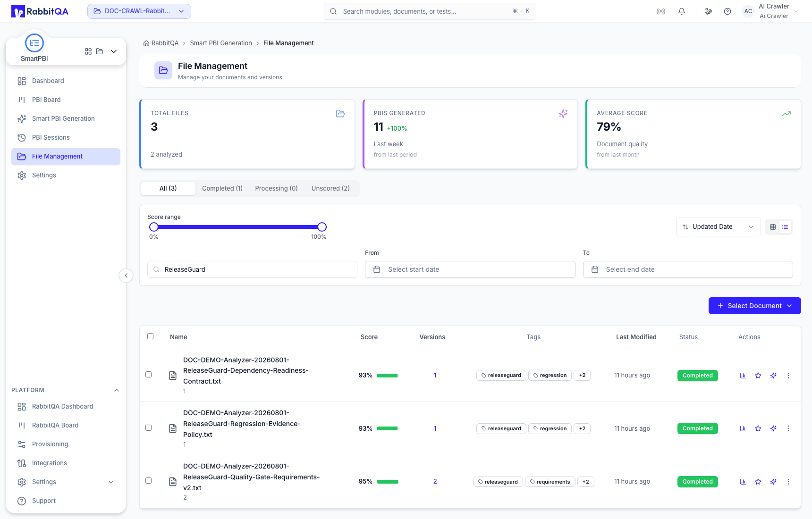Image resolution: width=812 pixels, height=519 pixels.
Task: View analytics for Dependency-Readiness-Contract file
Action: [x=743, y=376]
